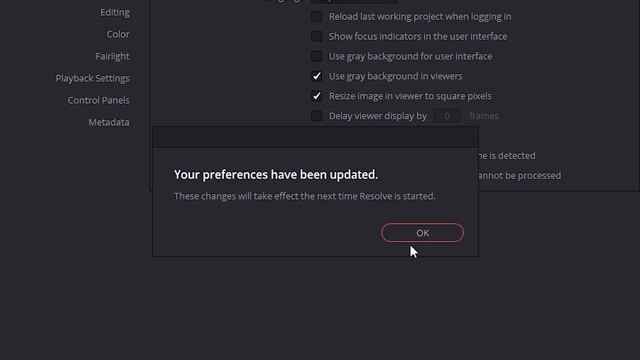Screen dimensions: 640x360
Task: Open the partially visible dropdown above the checkboxes
Action: coord(353,1)
